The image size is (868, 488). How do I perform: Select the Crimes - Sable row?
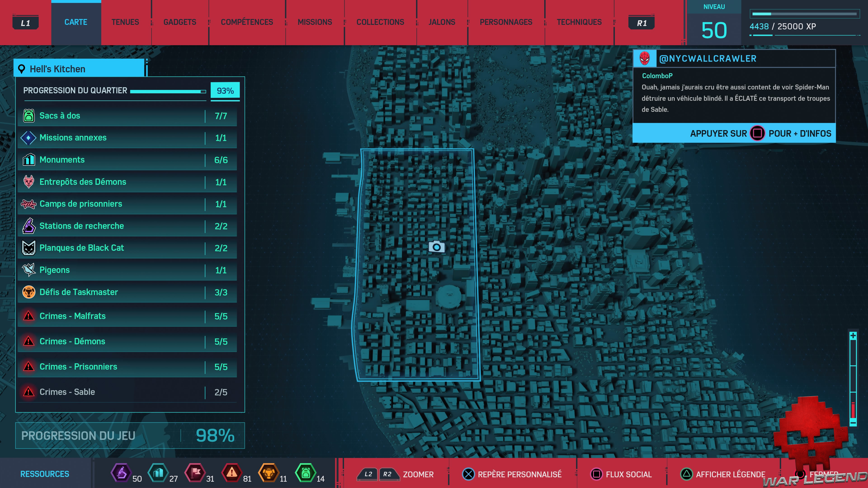[x=127, y=392]
